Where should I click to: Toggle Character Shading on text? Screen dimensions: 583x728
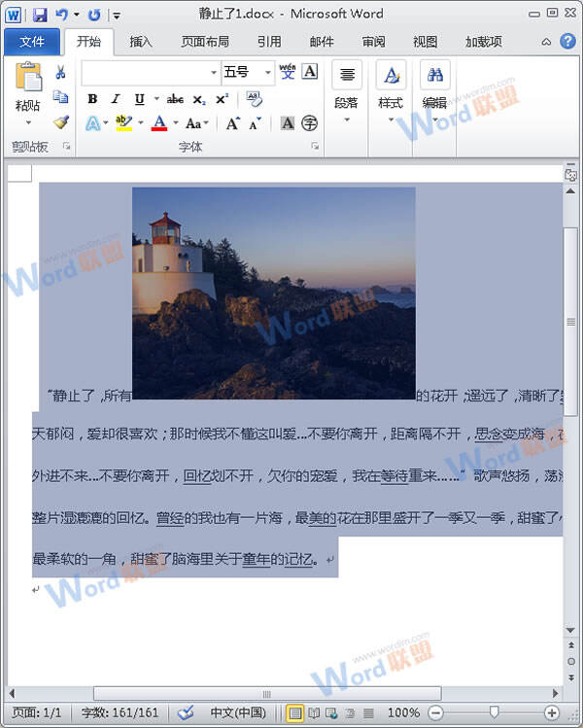point(288,123)
